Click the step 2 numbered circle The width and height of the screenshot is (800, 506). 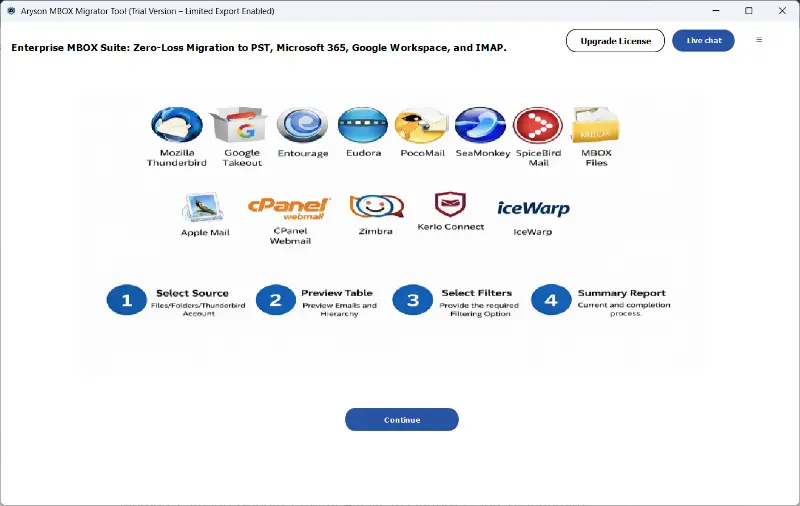(x=276, y=300)
